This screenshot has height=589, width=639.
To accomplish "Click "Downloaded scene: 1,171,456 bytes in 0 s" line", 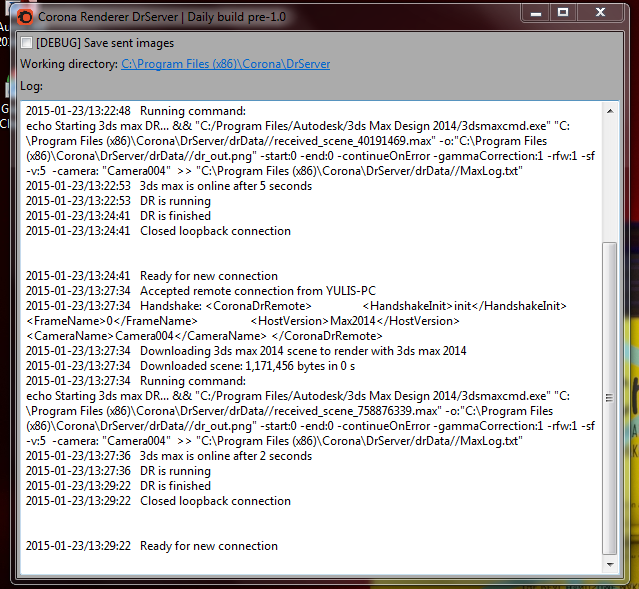I will [190, 366].
